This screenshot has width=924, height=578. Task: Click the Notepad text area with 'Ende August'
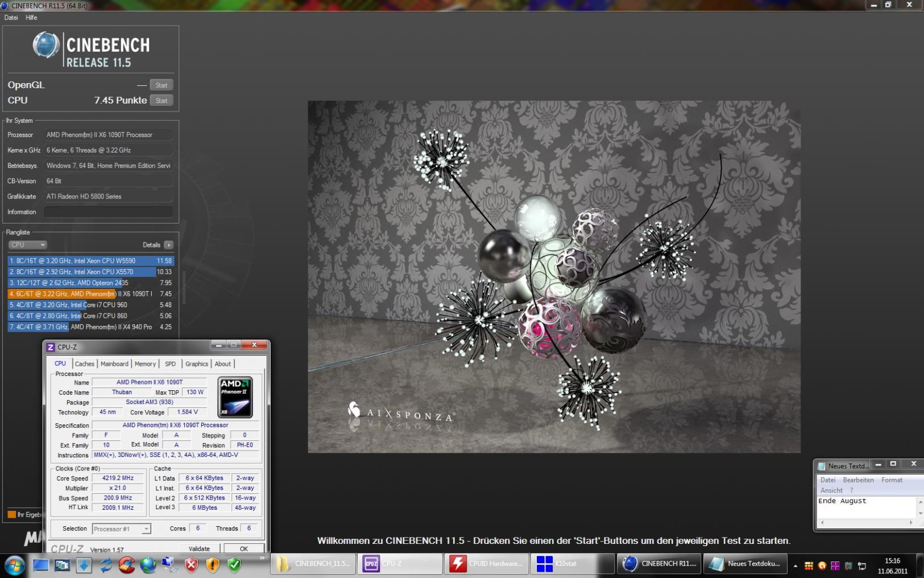click(866, 507)
